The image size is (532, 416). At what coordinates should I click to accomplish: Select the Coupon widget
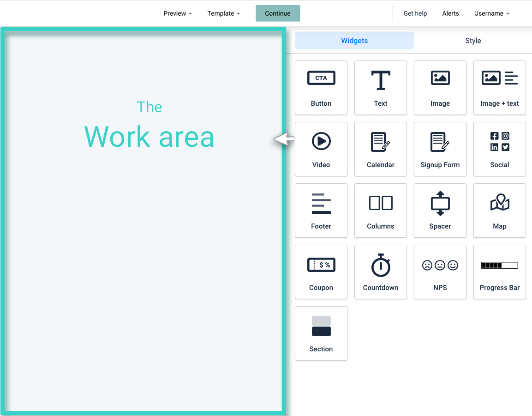[321, 272]
